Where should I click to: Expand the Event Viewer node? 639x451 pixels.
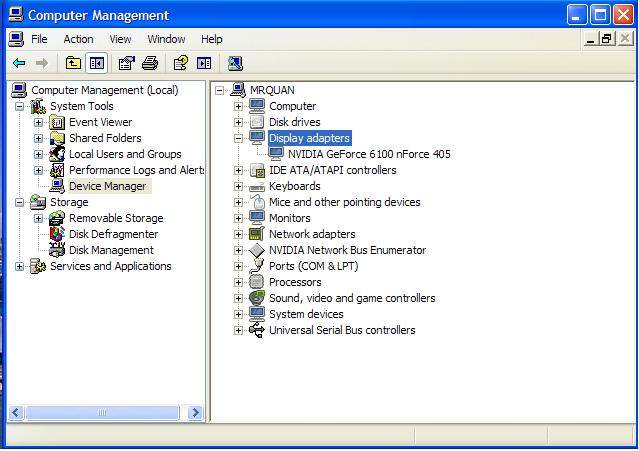(39, 123)
